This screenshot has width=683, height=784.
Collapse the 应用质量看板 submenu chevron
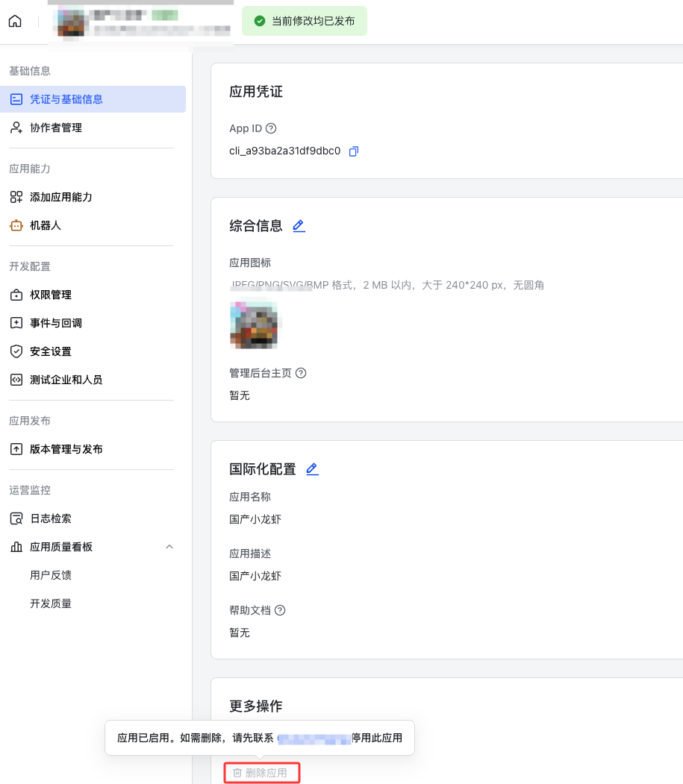[169, 547]
